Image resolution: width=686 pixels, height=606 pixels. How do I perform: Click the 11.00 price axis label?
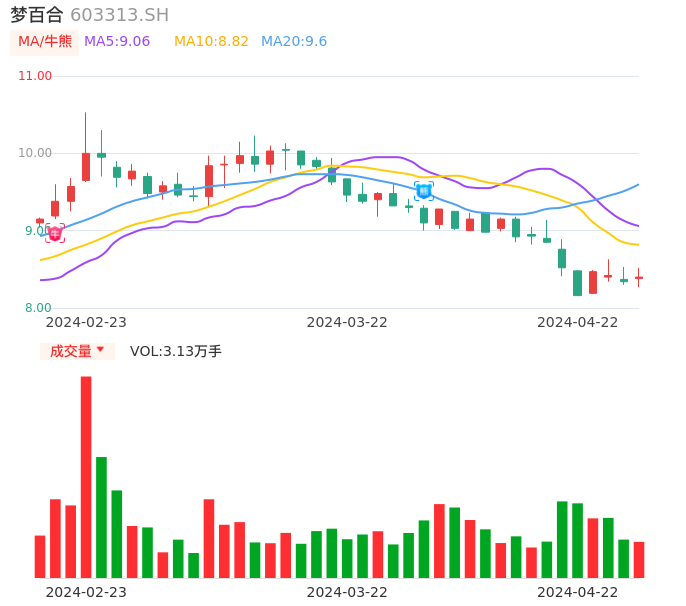35,76
